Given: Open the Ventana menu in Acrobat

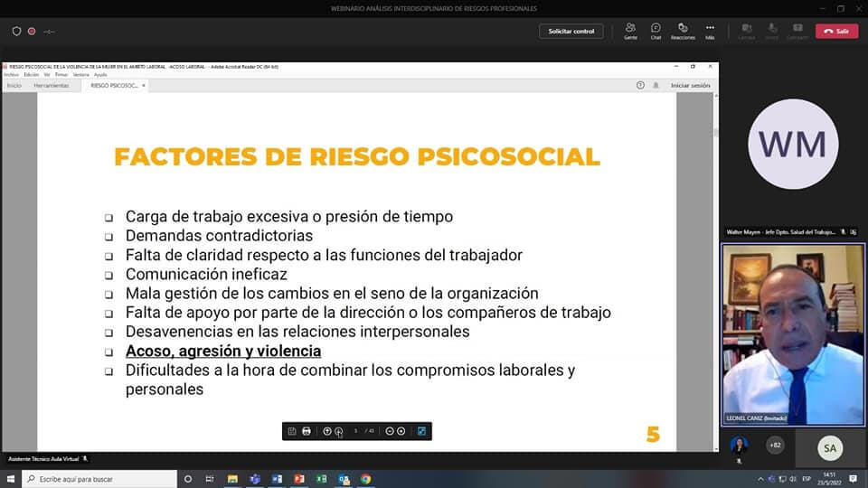Looking at the screenshot, I should (x=80, y=75).
